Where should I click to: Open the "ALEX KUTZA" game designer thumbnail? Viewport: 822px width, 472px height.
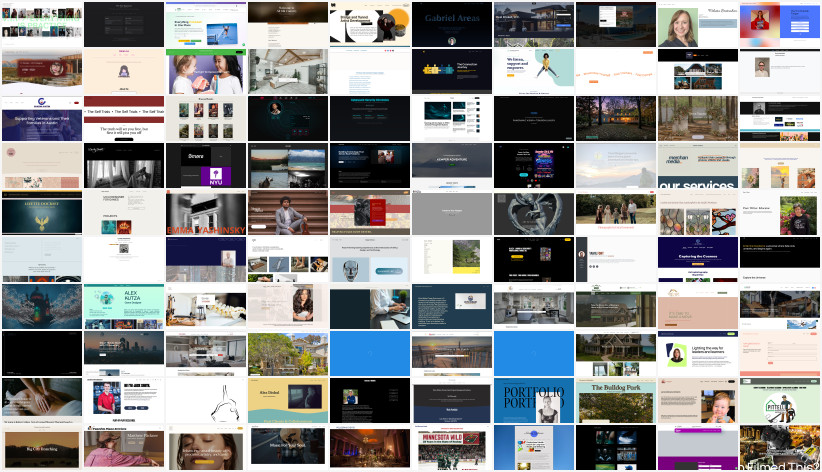point(124,307)
